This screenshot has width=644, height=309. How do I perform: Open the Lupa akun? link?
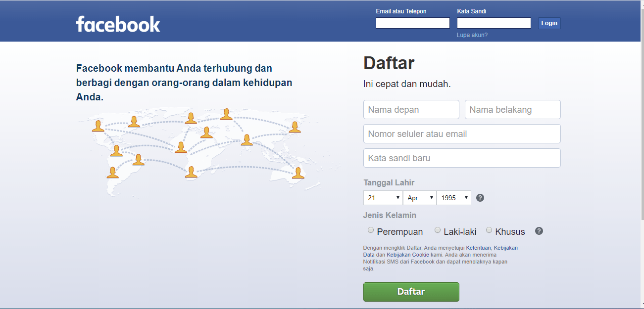tap(472, 35)
